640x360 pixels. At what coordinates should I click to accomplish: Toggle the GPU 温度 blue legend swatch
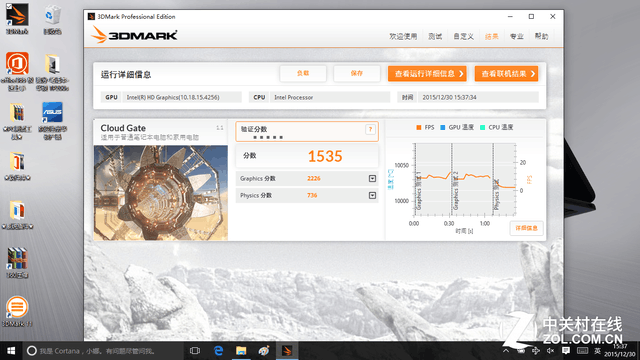pos(443,127)
